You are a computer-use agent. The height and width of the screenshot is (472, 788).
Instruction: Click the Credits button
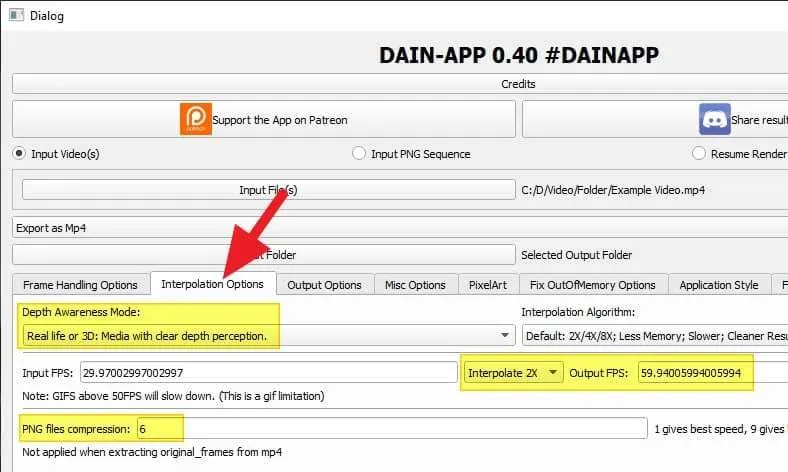coord(400,83)
